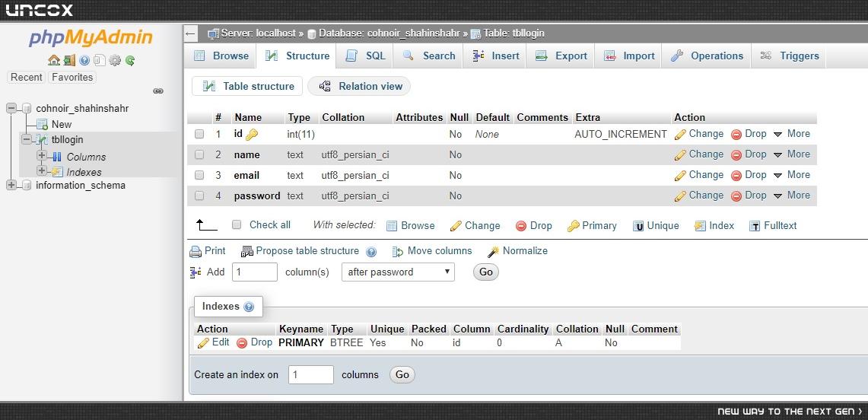The width and height of the screenshot is (868, 420).
Task: Tick the checkbox for the id column
Action: pyautogui.click(x=199, y=134)
